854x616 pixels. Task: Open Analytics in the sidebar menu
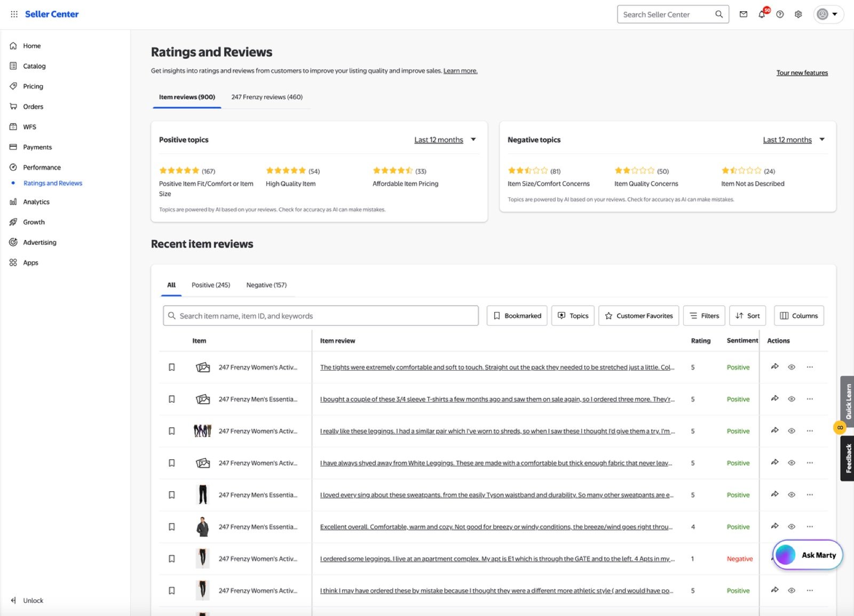[x=36, y=202]
